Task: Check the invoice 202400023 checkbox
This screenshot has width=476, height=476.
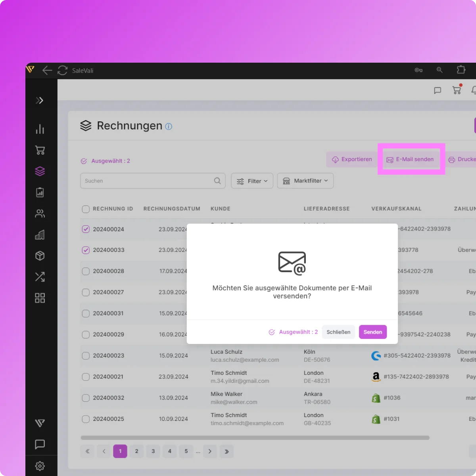Action: tap(86, 355)
